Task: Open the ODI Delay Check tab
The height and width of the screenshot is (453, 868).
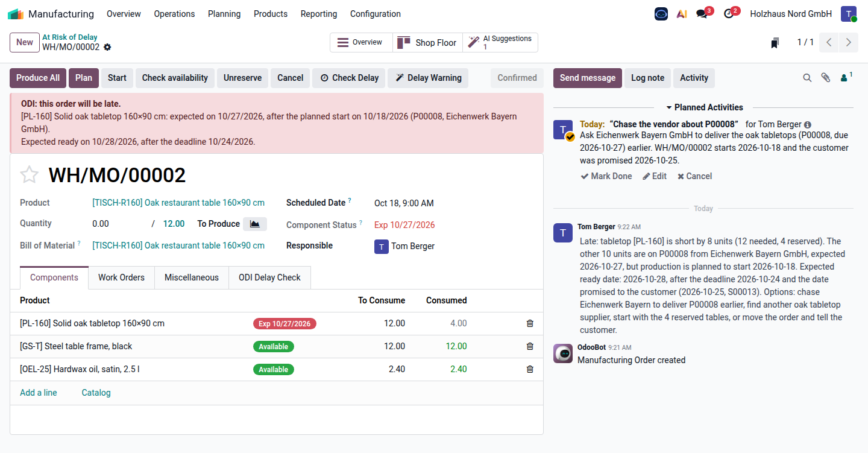Action: pyautogui.click(x=269, y=277)
